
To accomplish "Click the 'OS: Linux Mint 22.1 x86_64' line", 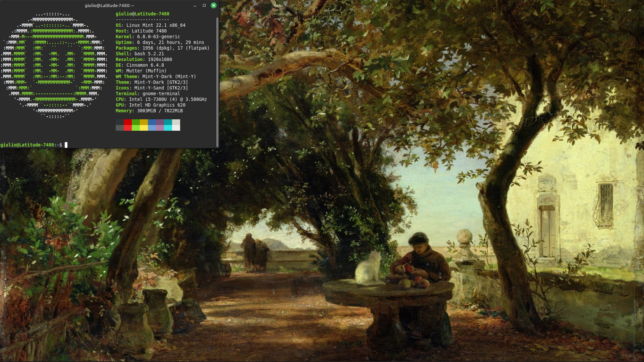I will coord(150,25).
